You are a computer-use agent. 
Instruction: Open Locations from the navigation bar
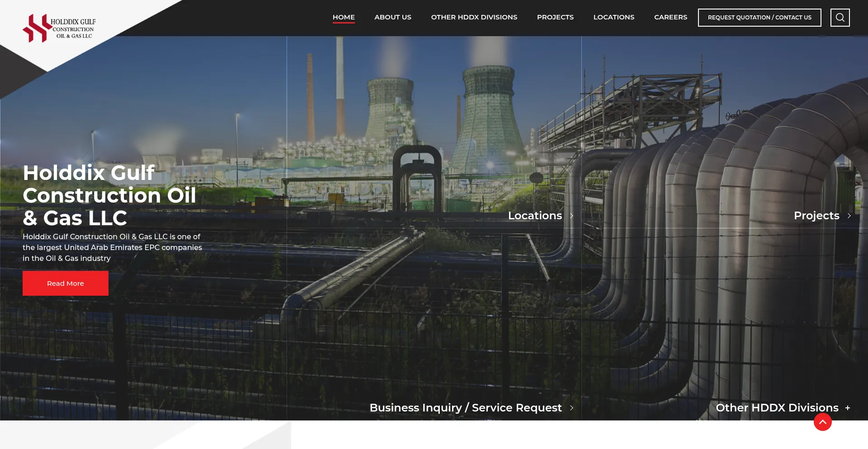click(613, 17)
